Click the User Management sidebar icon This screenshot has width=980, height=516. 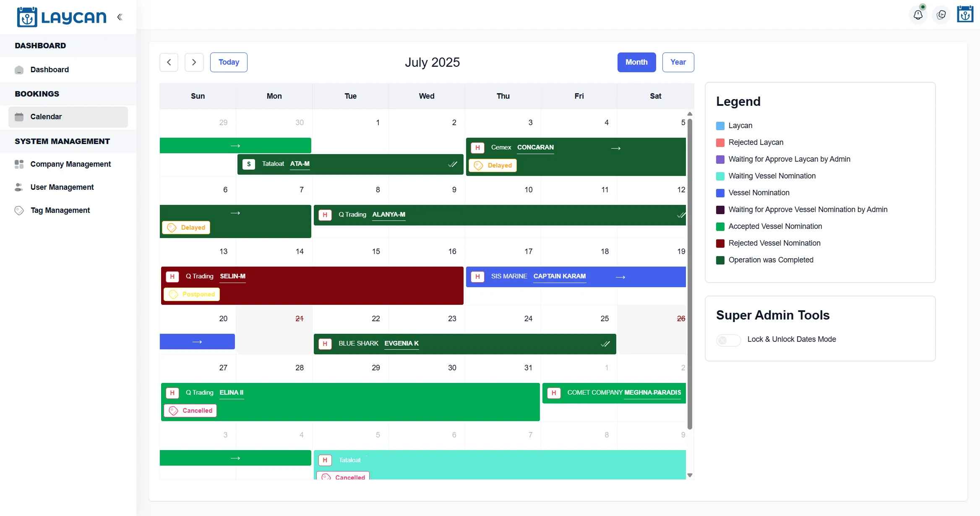tap(19, 187)
